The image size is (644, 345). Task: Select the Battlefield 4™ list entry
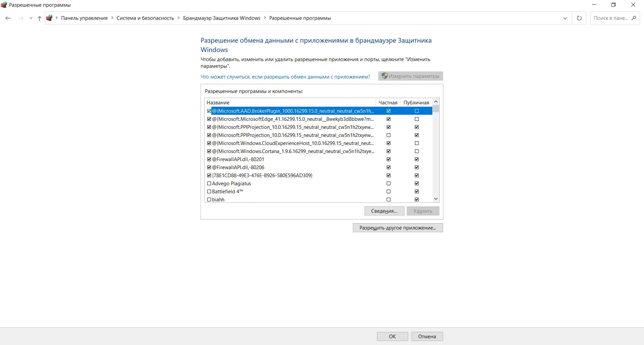point(227,192)
